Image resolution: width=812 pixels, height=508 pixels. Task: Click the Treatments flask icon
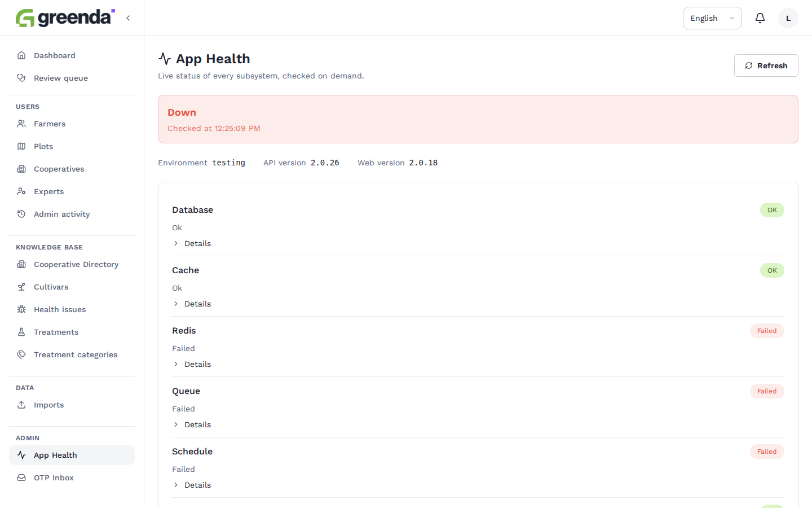pos(21,332)
